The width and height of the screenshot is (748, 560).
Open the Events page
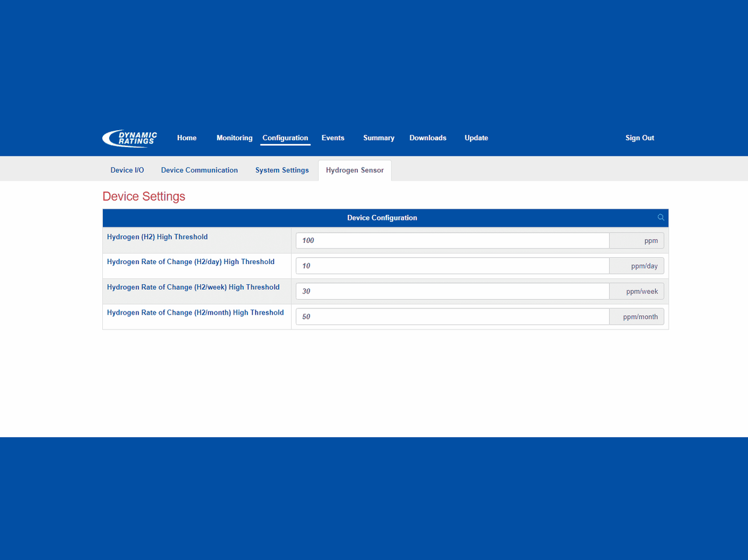click(333, 138)
